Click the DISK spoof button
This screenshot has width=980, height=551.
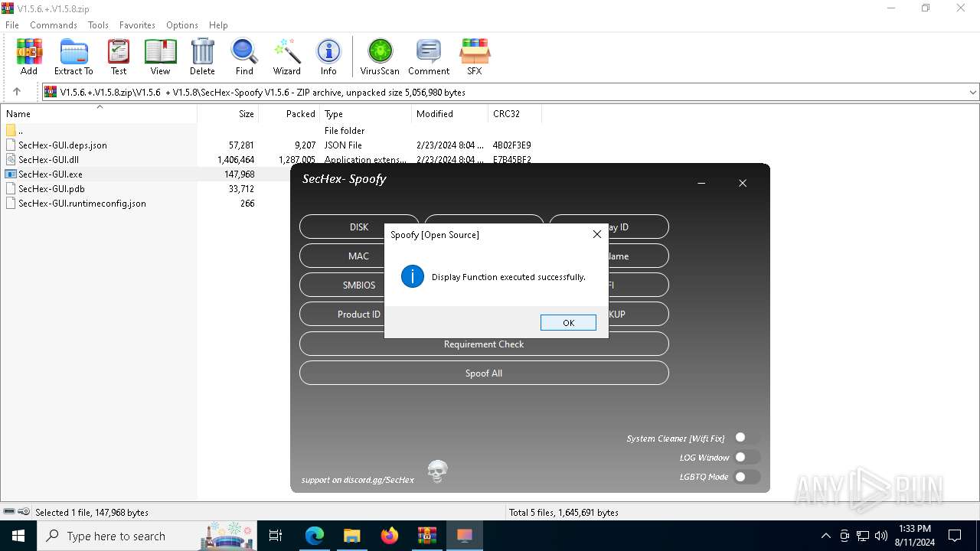pos(359,227)
